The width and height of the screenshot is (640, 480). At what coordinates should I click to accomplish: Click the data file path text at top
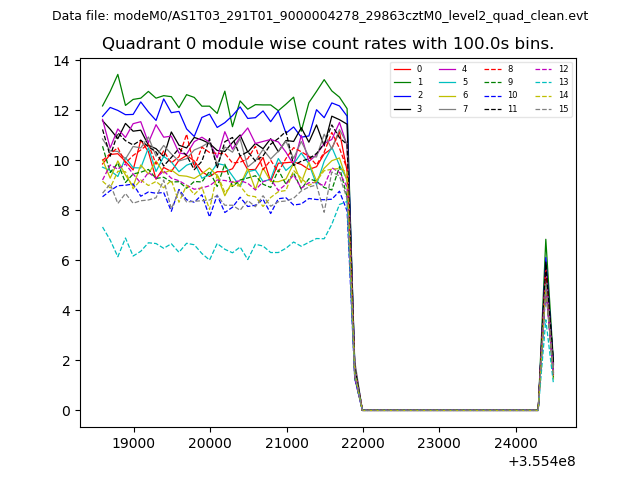coord(320,16)
